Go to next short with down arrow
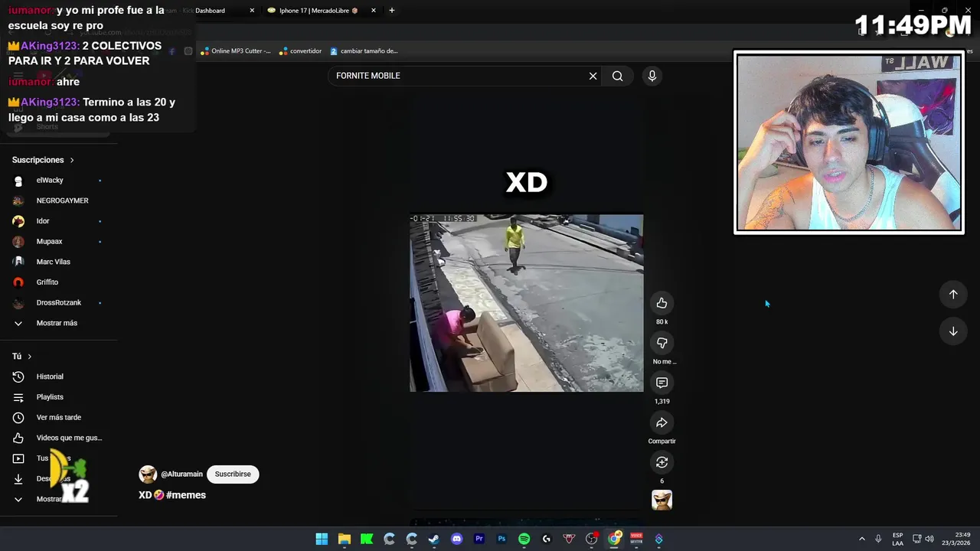The image size is (980, 551). (953, 331)
